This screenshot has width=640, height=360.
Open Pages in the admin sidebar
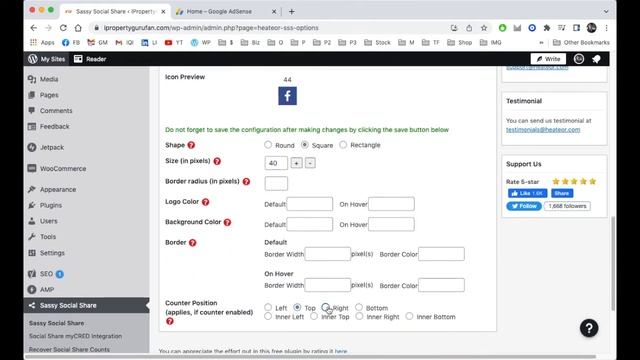(x=49, y=95)
